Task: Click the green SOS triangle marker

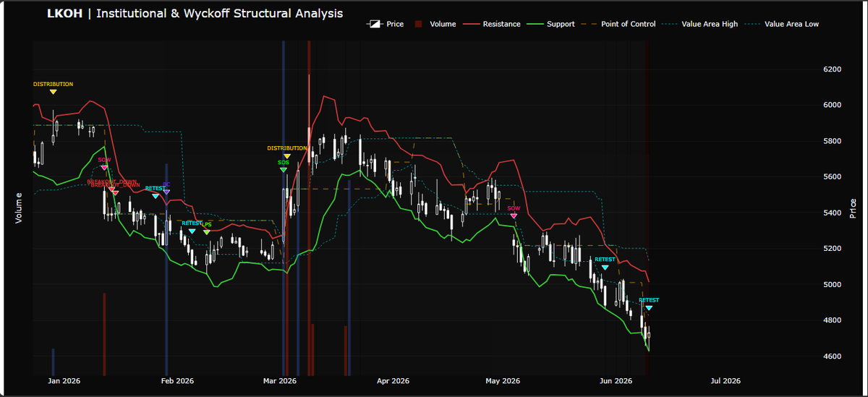Action: [x=283, y=170]
